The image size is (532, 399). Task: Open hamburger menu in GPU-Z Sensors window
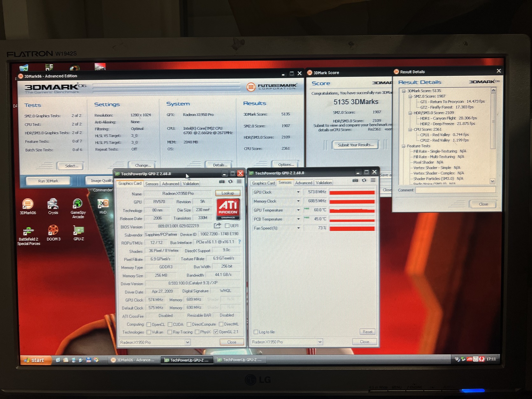click(x=373, y=180)
